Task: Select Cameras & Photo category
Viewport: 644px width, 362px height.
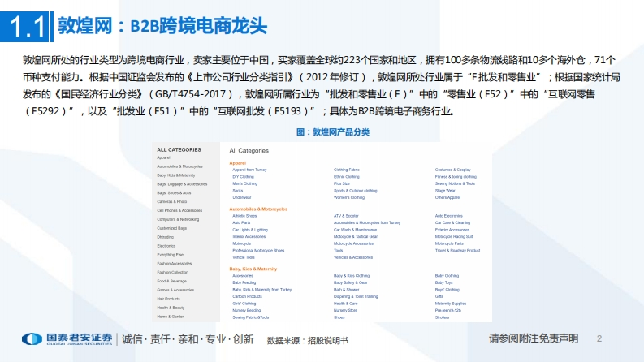Action: click(x=171, y=201)
